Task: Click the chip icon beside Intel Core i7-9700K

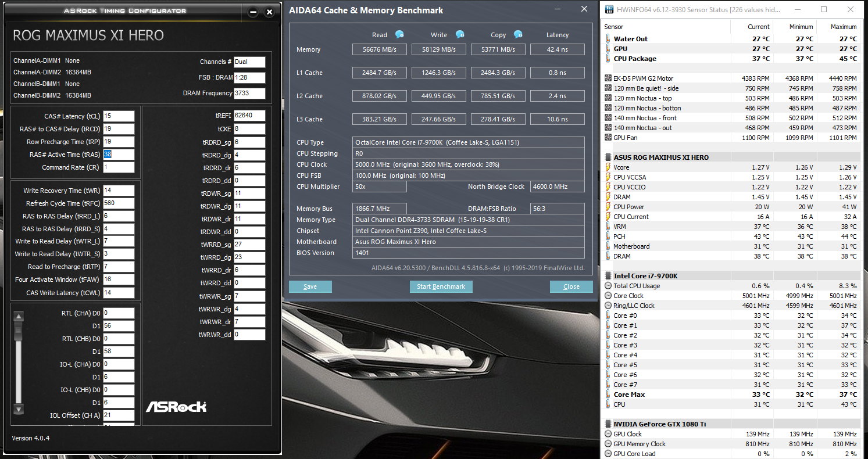Action: 608,276
